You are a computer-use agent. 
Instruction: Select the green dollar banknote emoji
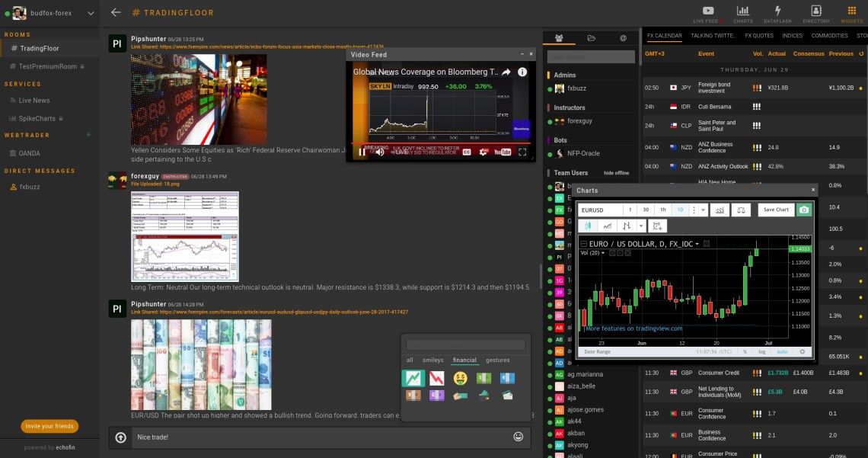click(x=483, y=378)
